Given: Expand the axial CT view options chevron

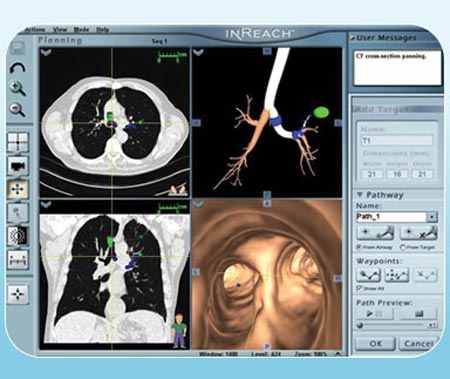Looking at the screenshot, I should [45, 52].
